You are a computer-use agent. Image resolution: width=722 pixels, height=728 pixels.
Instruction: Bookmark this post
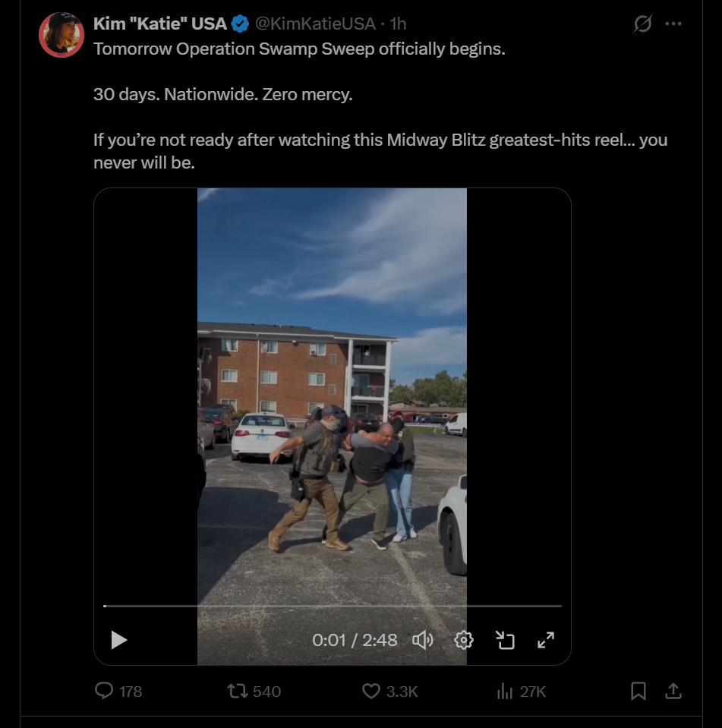(x=638, y=691)
